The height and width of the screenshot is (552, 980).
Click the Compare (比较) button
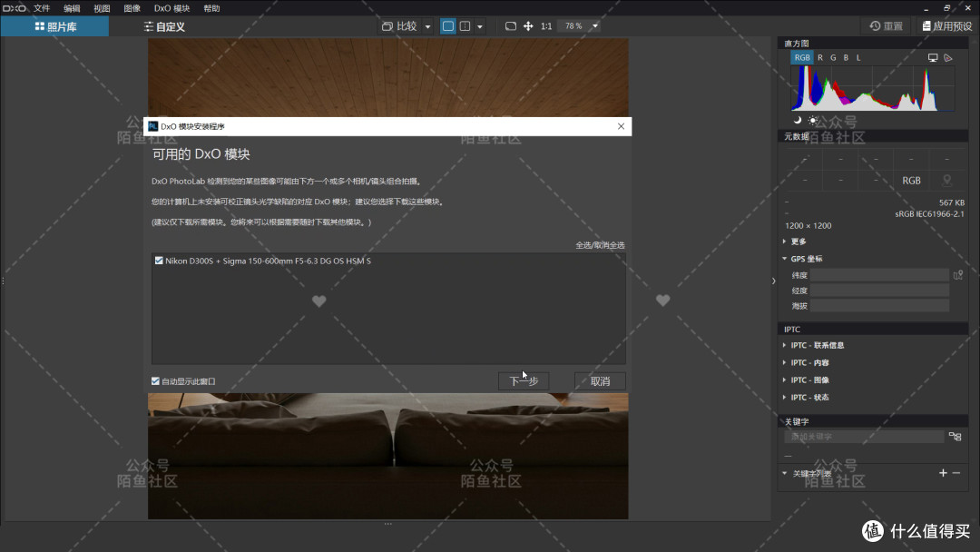[398, 25]
